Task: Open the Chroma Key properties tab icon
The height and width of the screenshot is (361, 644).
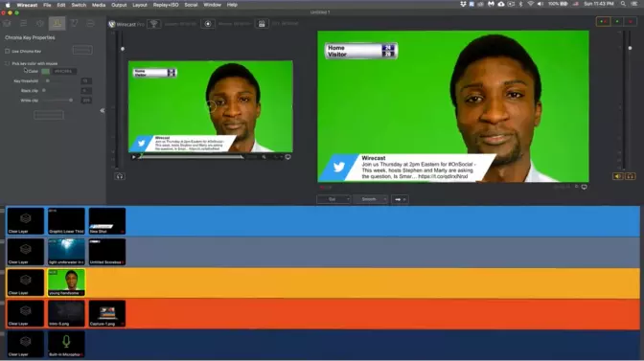Action: coord(57,23)
